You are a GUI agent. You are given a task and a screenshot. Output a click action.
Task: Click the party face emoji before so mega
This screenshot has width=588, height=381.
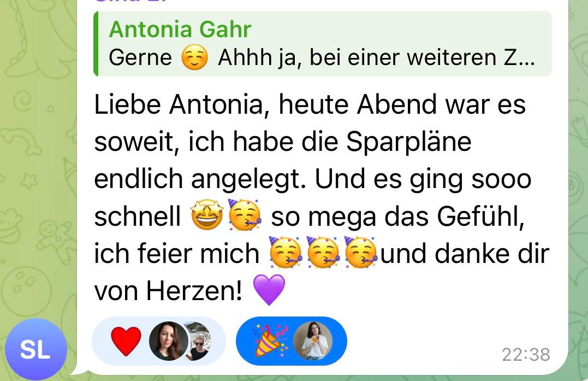(x=245, y=215)
